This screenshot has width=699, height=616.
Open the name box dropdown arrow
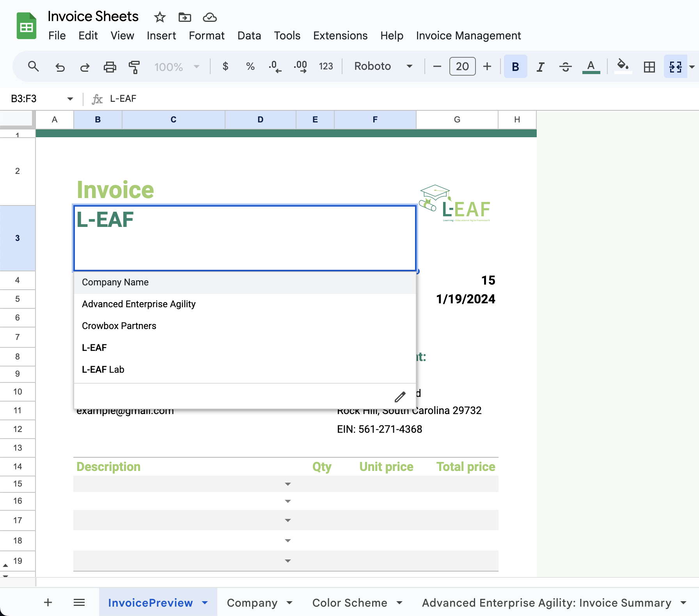[70, 99]
